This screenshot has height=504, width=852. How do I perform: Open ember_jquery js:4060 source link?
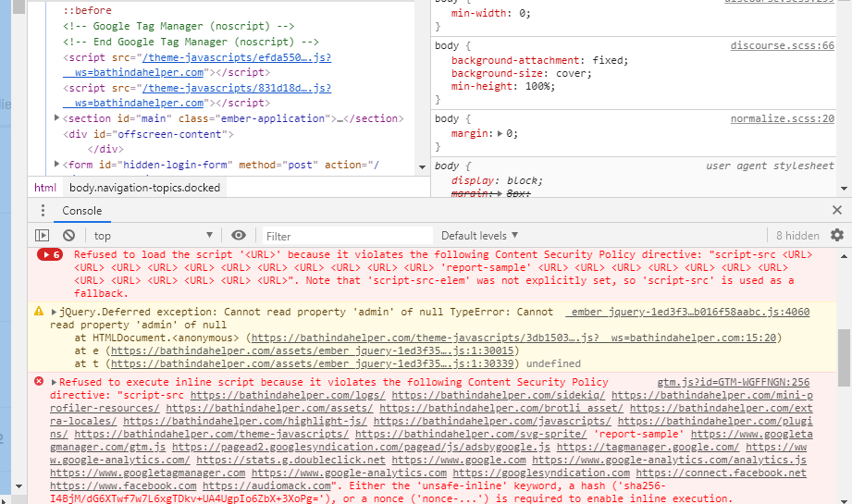click(x=687, y=312)
